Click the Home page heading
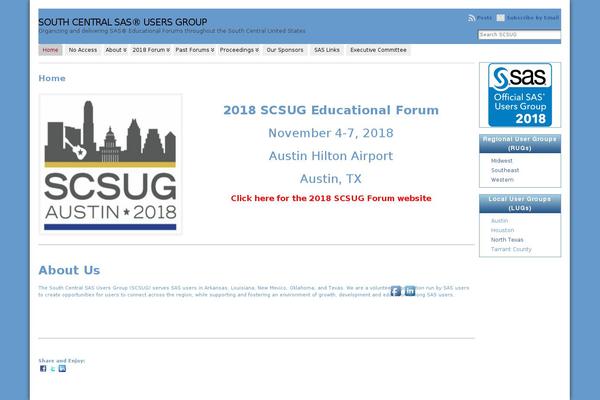Viewport: 600px width, 400px height. tap(52, 78)
